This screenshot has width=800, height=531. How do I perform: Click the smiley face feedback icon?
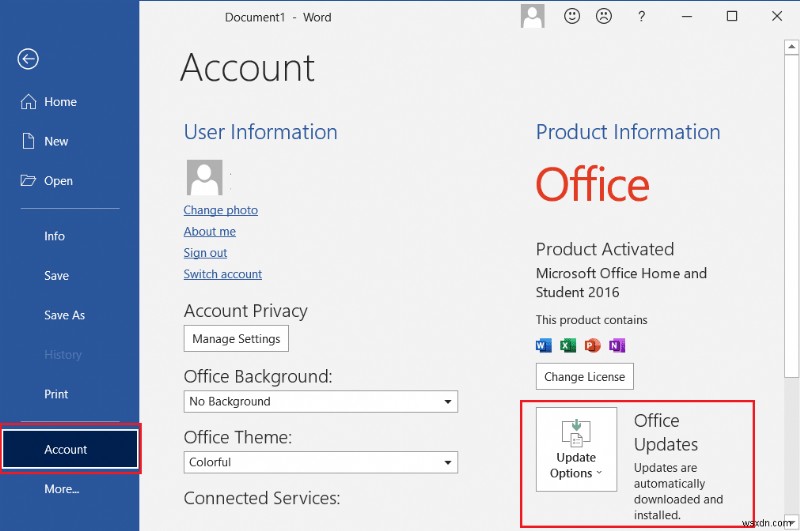click(x=572, y=16)
